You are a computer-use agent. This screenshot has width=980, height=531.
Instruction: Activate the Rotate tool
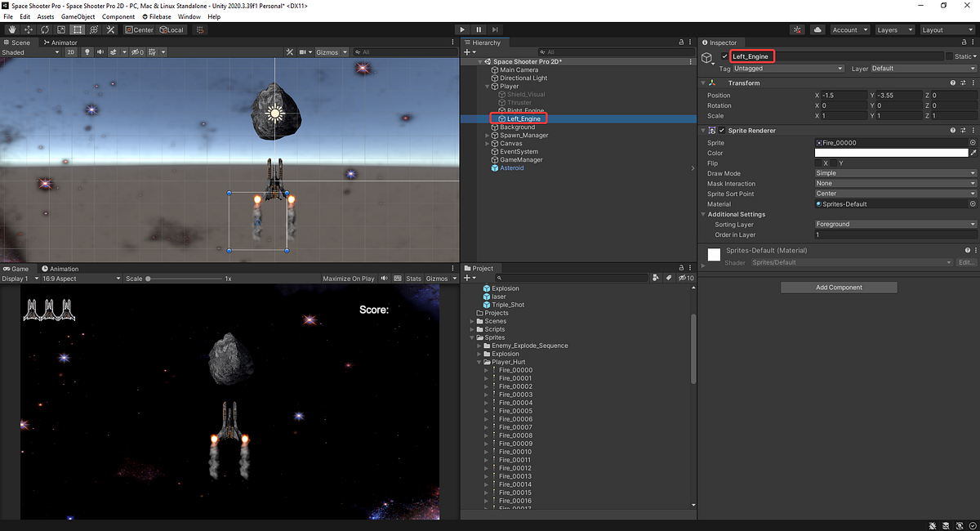(45, 29)
